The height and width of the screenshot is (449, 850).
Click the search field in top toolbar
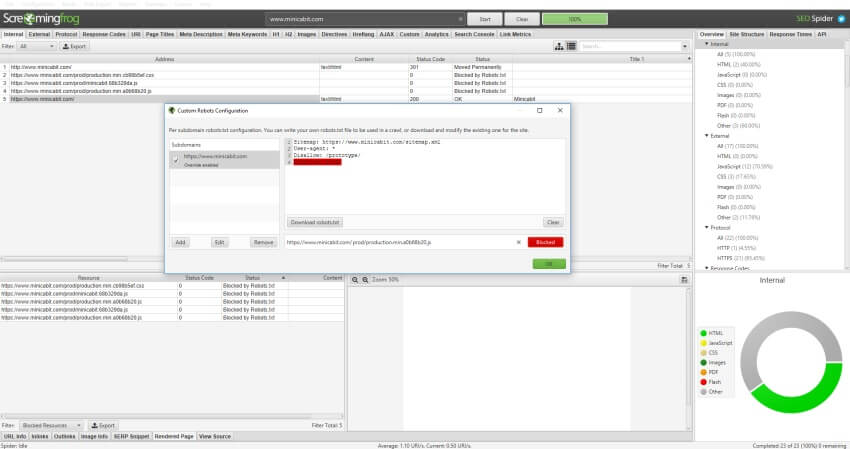[x=629, y=47]
